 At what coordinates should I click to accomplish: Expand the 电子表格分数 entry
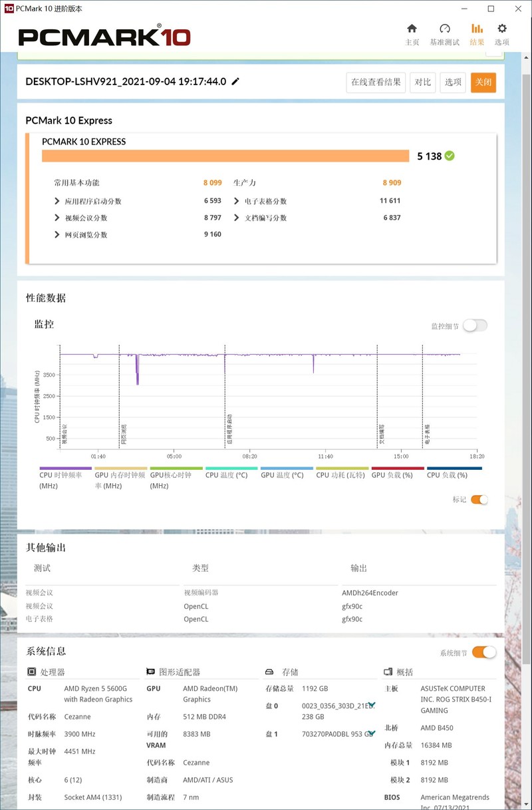[237, 200]
